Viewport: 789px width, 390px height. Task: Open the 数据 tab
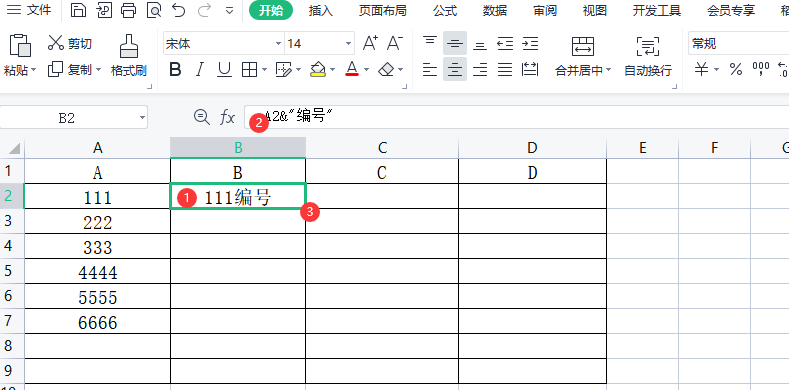pos(495,11)
